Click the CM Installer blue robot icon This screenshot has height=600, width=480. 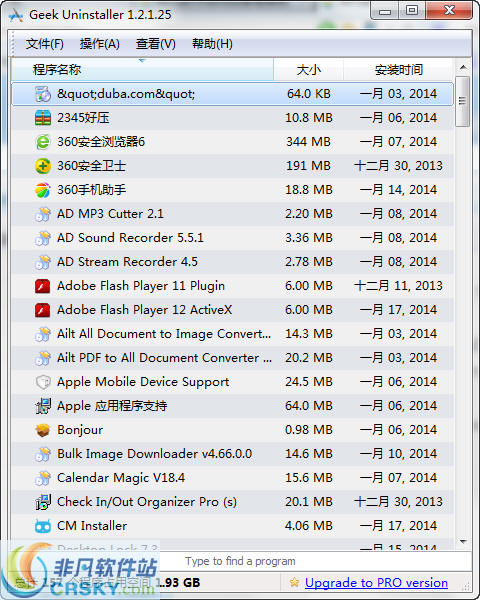[x=42, y=526]
